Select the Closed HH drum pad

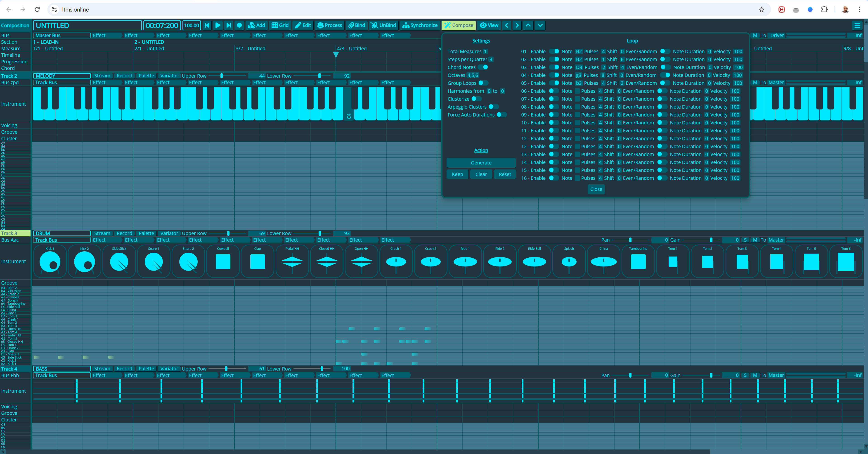click(327, 261)
